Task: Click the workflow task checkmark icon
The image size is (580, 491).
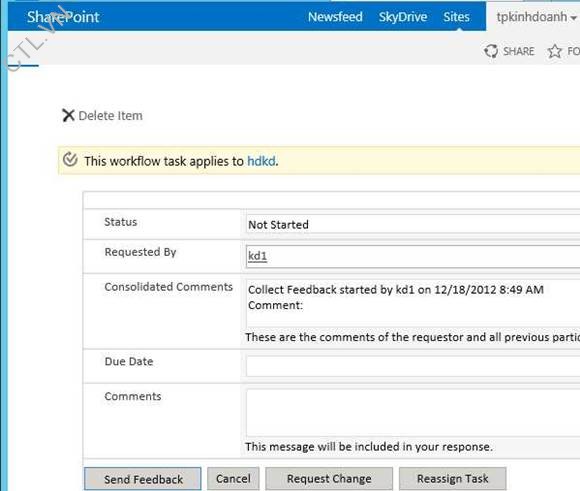Action: pyautogui.click(x=70, y=160)
